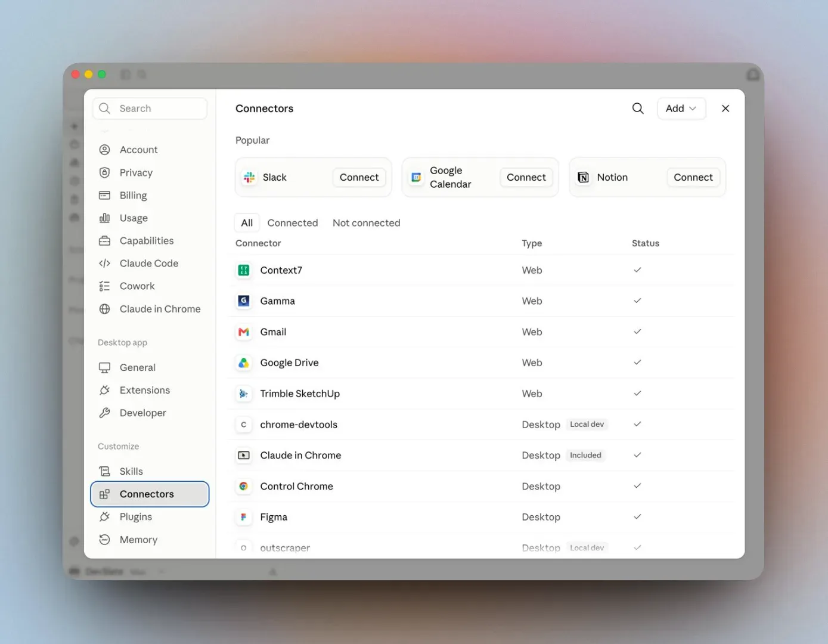This screenshot has height=644, width=828.
Task: Show only Connected connectors
Action: pos(293,223)
